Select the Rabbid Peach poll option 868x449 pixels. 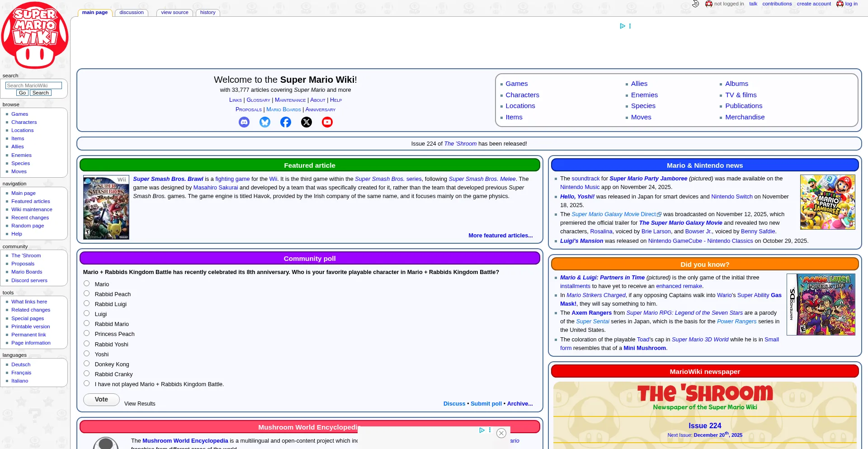(x=87, y=293)
